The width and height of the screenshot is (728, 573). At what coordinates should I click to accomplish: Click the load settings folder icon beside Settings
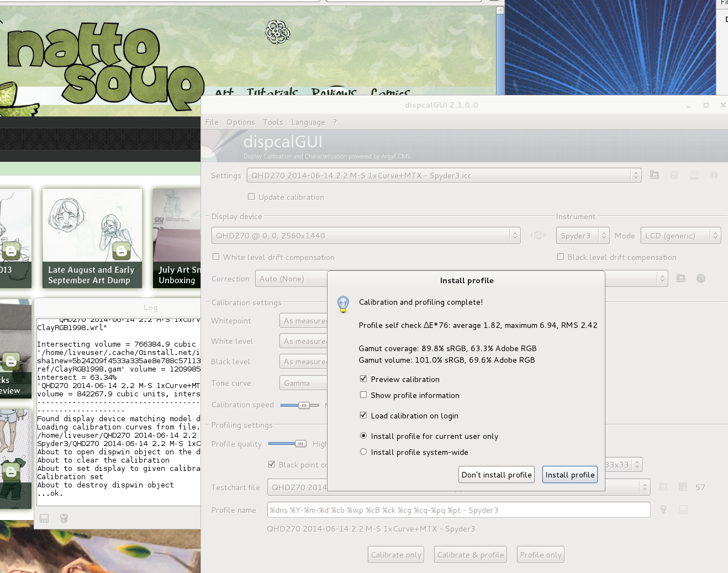655,175
